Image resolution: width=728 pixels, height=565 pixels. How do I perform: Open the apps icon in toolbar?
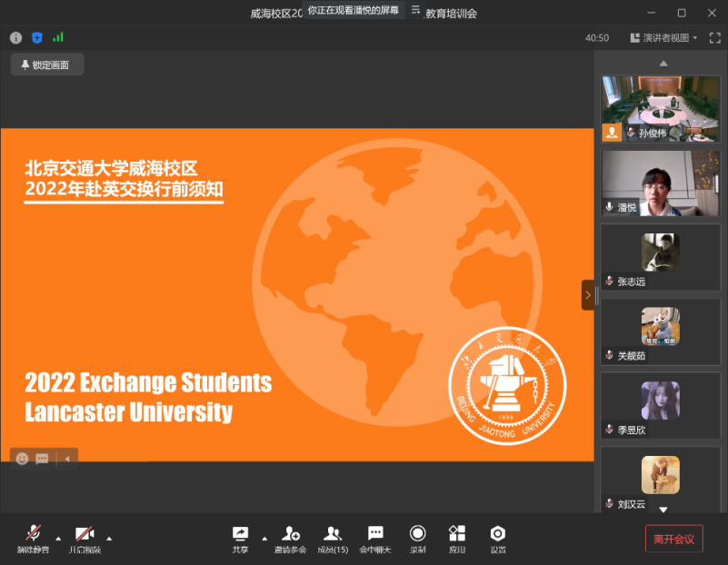457,534
